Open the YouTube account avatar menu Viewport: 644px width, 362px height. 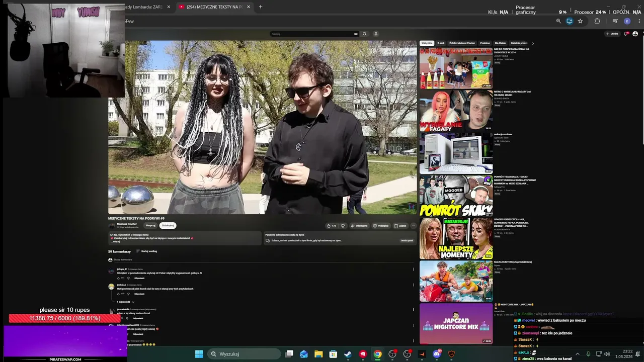coord(635,34)
